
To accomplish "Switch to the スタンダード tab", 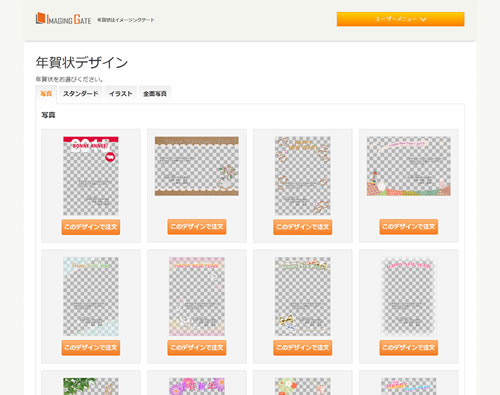I will tap(81, 94).
